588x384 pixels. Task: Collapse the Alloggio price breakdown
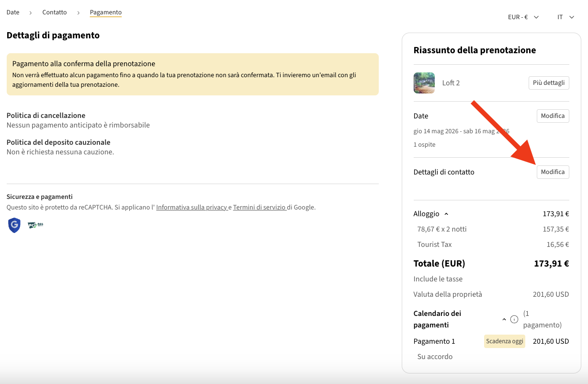(x=446, y=214)
